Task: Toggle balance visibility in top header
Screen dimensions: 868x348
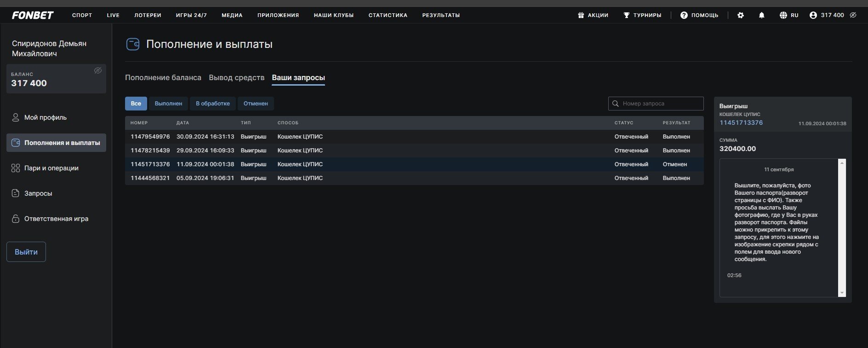Action: (x=853, y=15)
